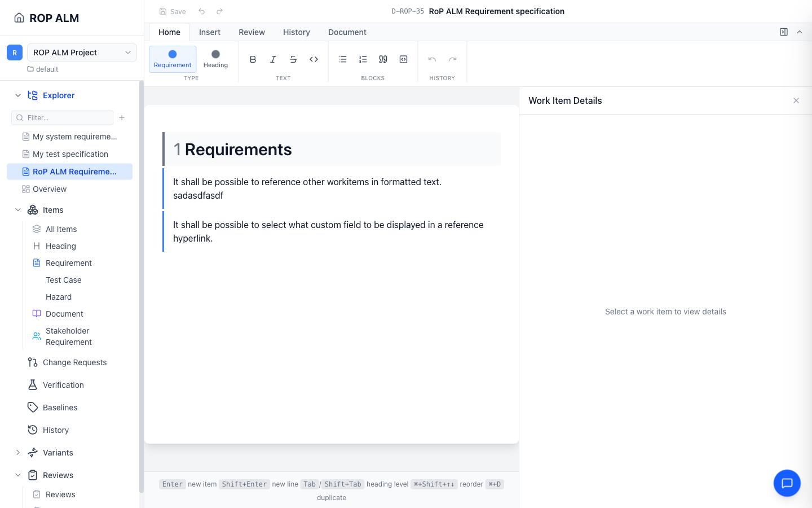Image resolution: width=812 pixels, height=508 pixels.
Task: Switch to the Home tab
Action: [169, 32]
